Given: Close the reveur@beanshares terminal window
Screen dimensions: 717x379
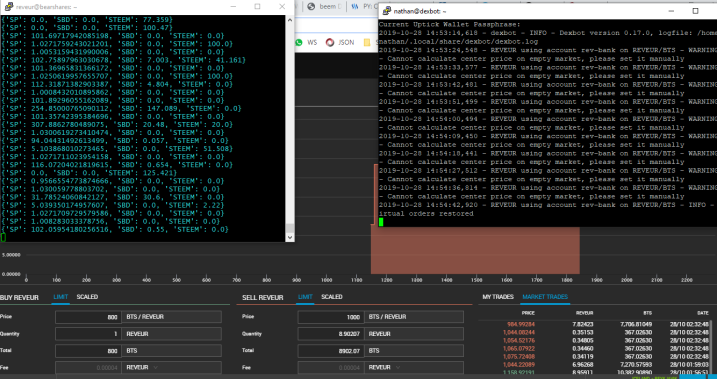Looking at the screenshot, I should pyautogui.click(x=282, y=6).
